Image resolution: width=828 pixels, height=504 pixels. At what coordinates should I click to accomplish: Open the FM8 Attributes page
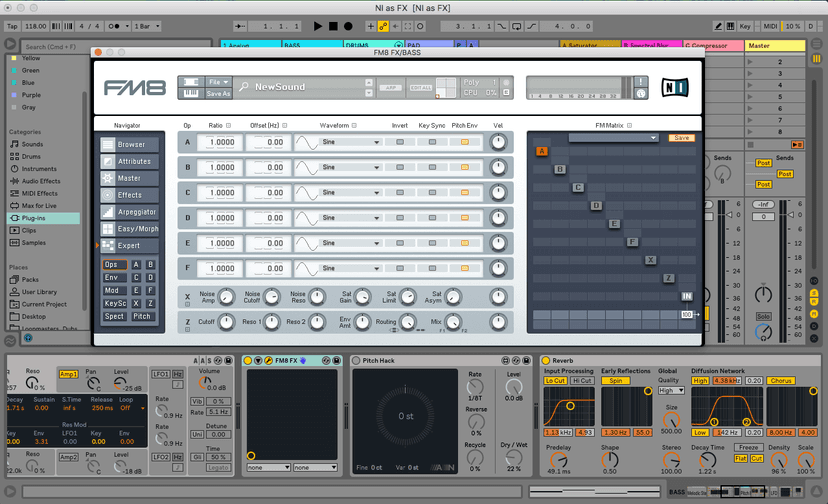click(129, 161)
